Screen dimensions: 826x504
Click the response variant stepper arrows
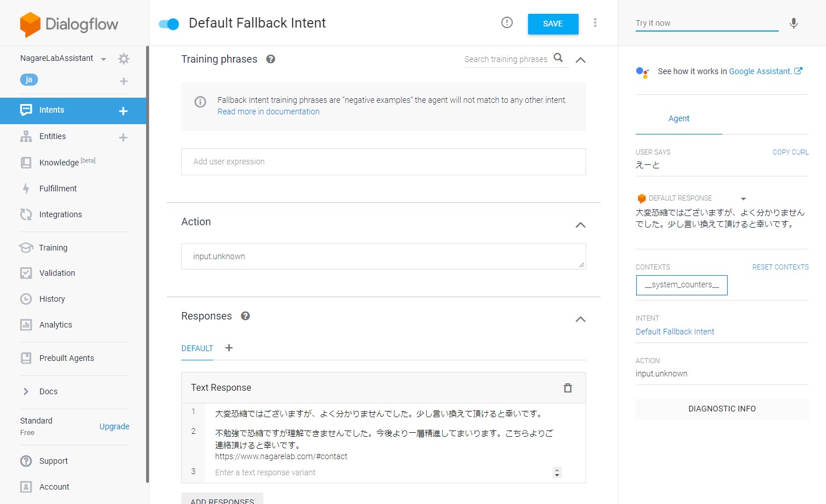click(x=557, y=472)
